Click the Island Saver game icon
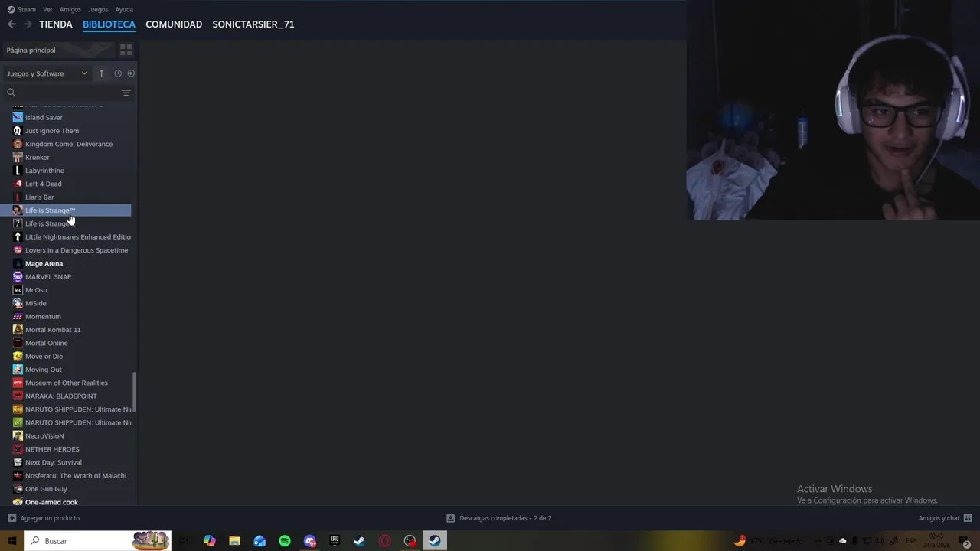Viewport: 980px width, 551px height. coord(18,117)
